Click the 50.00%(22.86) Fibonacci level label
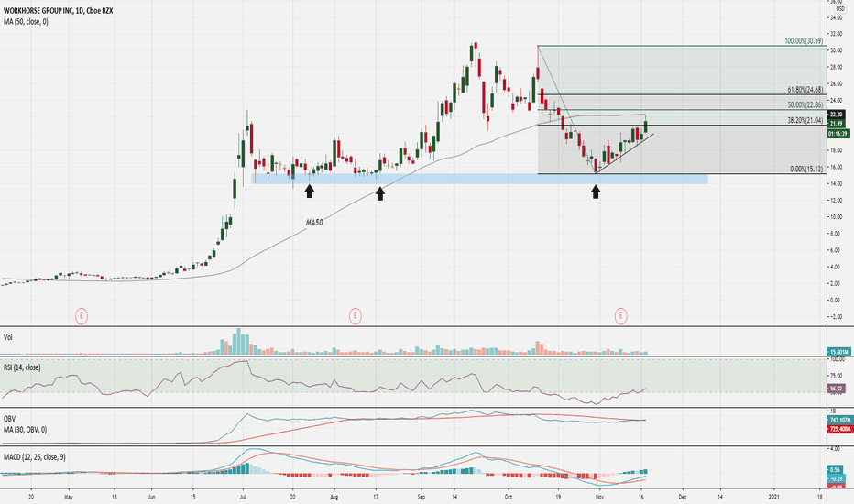 (805, 105)
